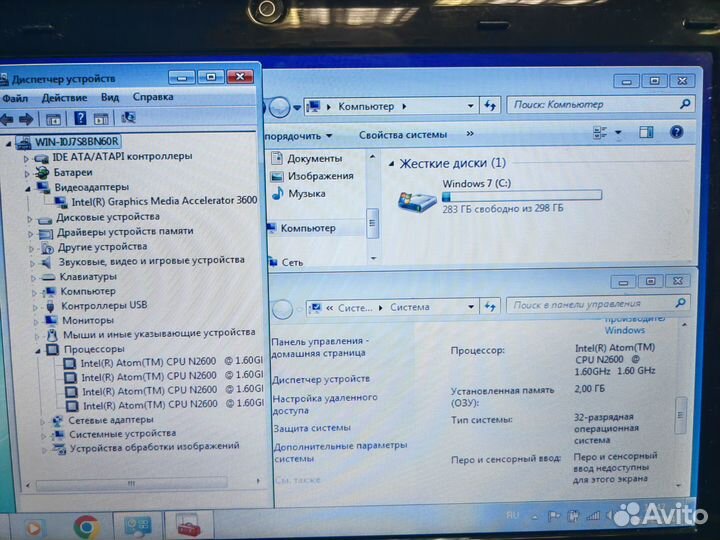Click the Windows 7 (C:) disk usage bar

click(522, 196)
